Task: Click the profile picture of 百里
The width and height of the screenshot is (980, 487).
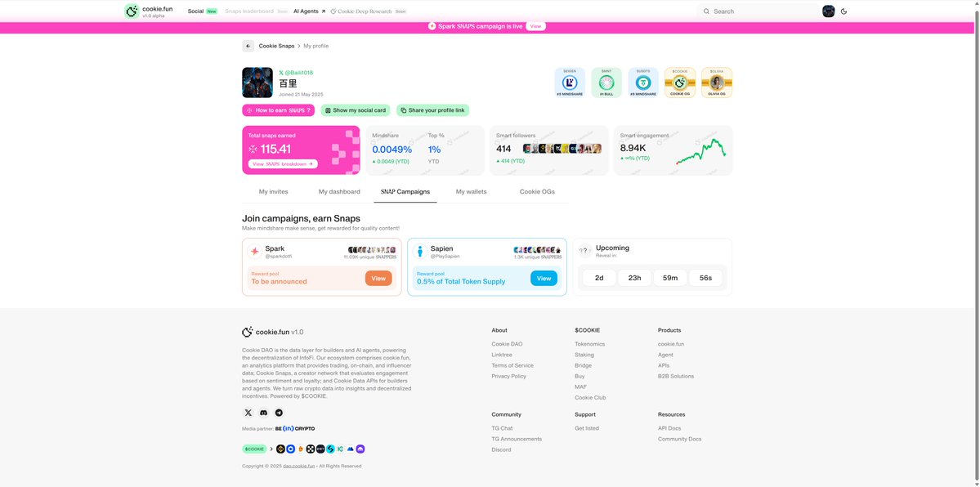Action: (x=257, y=83)
